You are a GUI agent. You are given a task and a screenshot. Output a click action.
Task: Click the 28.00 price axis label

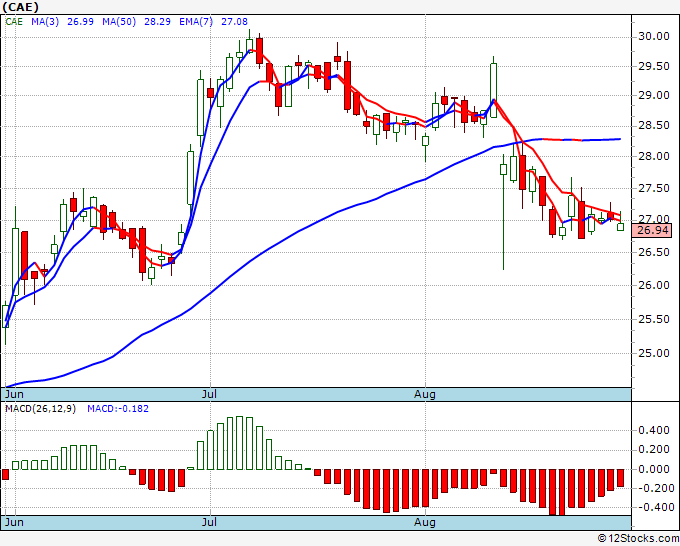654,156
